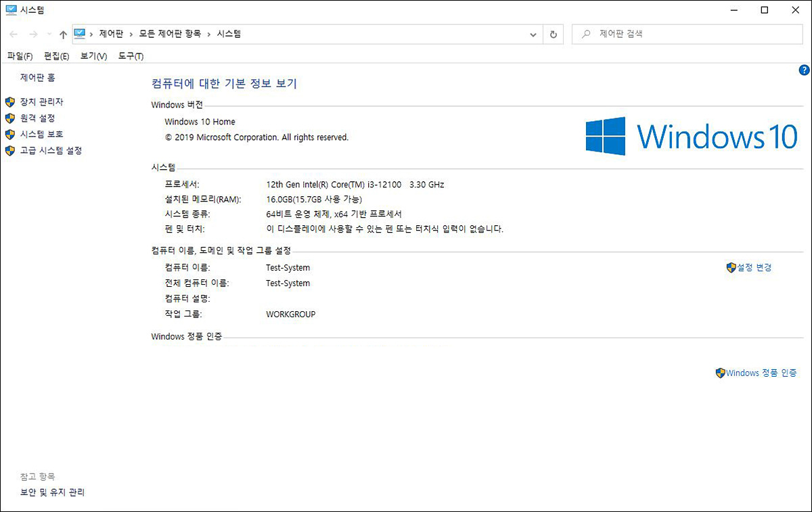The height and width of the screenshot is (512, 812).
Task: Click the shield icon beside 시스템 보호
Action: click(x=9, y=135)
